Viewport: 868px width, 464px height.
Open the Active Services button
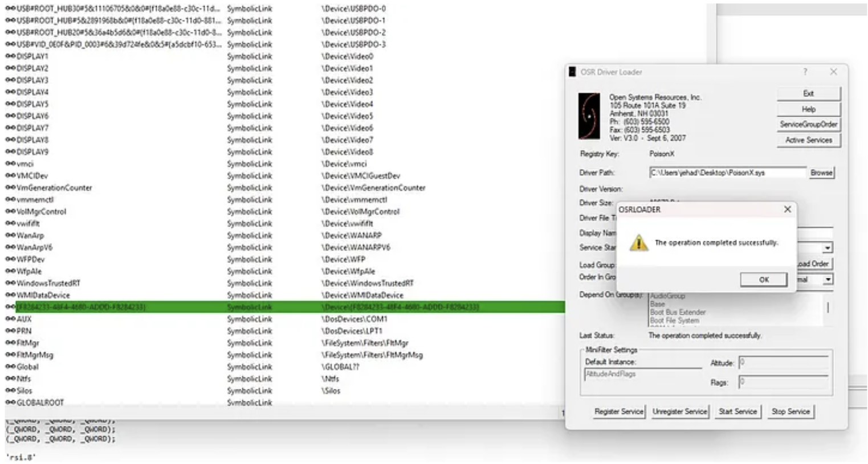[808, 140]
